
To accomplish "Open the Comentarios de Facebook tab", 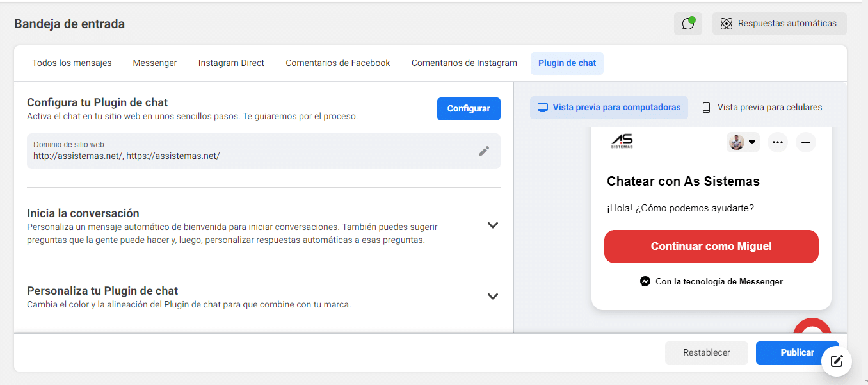I will coord(338,63).
